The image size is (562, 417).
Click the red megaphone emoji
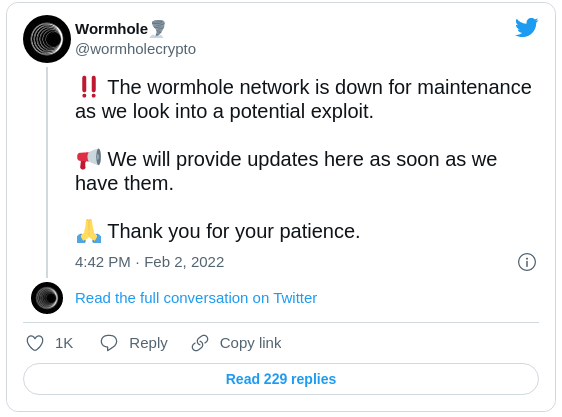pyautogui.click(x=89, y=159)
